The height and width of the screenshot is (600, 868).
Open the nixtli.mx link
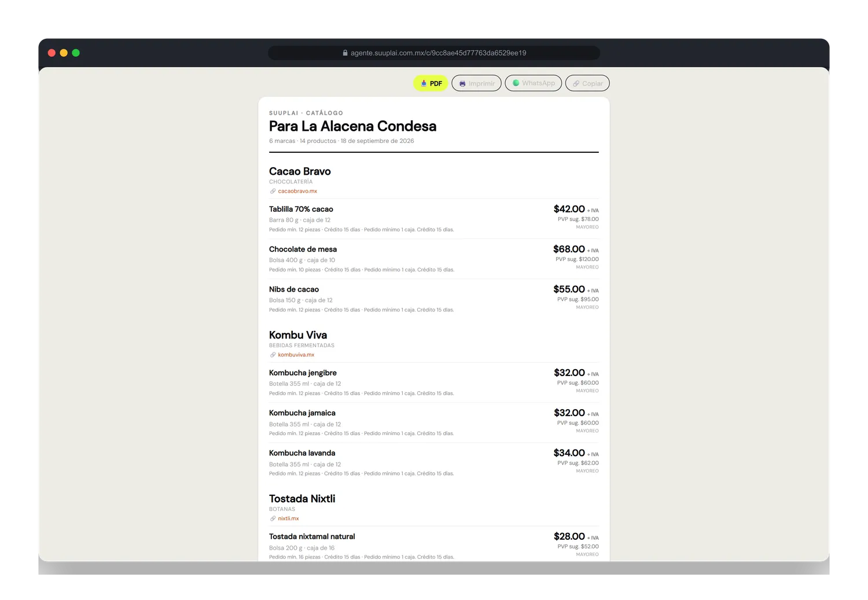[288, 518]
